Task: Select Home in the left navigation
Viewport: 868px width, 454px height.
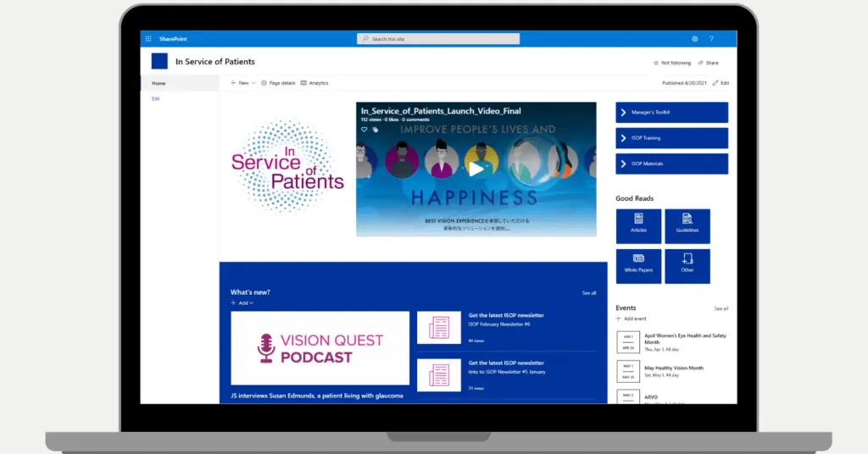Action: 180,83
